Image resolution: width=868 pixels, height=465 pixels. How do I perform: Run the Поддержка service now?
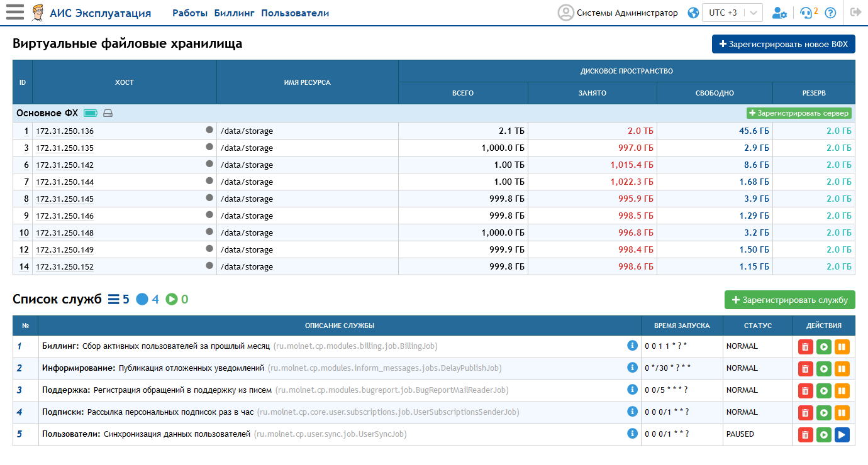823,390
